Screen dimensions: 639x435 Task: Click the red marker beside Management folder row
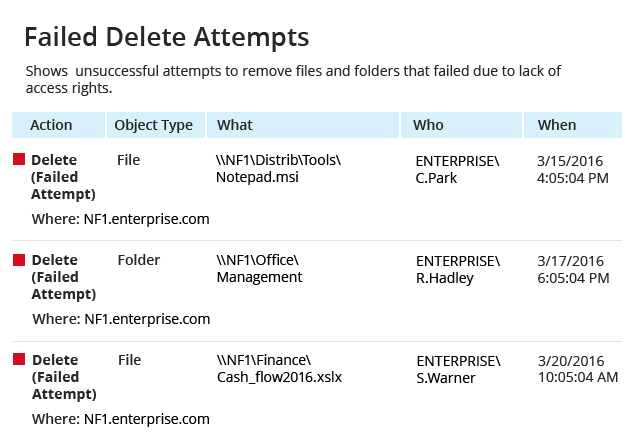tap(19, 260)
